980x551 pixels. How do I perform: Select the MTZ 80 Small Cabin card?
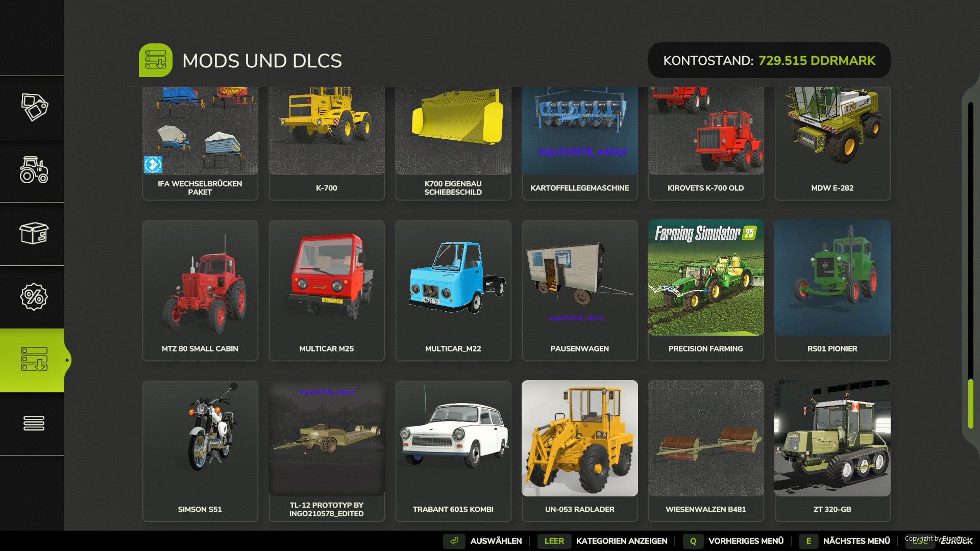[x=200, y=290]
